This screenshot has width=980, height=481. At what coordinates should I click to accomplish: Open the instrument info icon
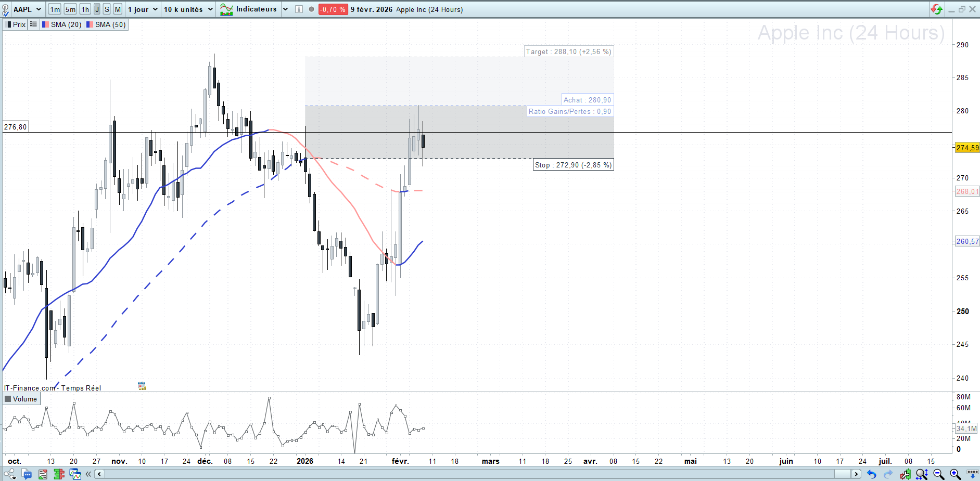(x=299, y=9)
